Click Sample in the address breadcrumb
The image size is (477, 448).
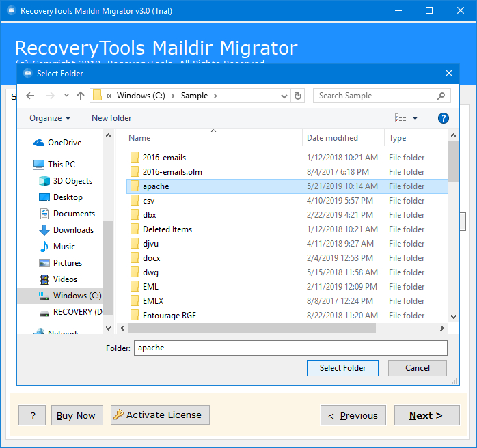[x=194, y=96]
